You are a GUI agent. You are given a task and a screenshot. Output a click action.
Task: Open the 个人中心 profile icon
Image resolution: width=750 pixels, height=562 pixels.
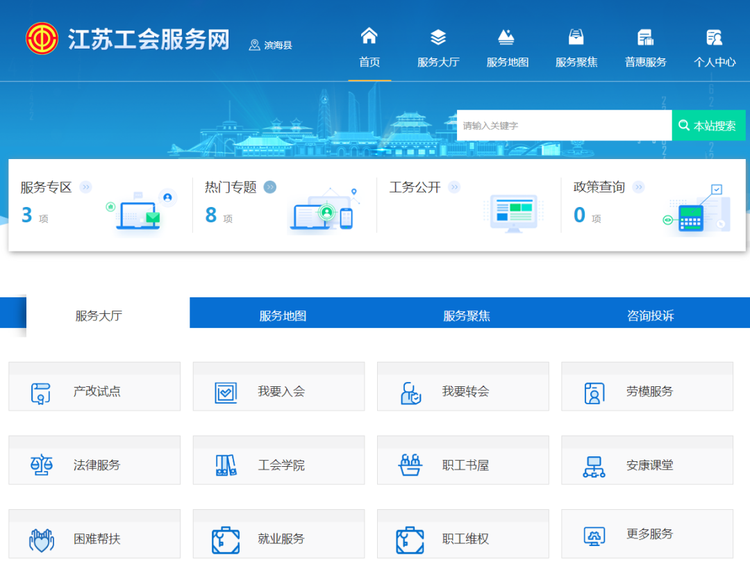pos(714,37)
